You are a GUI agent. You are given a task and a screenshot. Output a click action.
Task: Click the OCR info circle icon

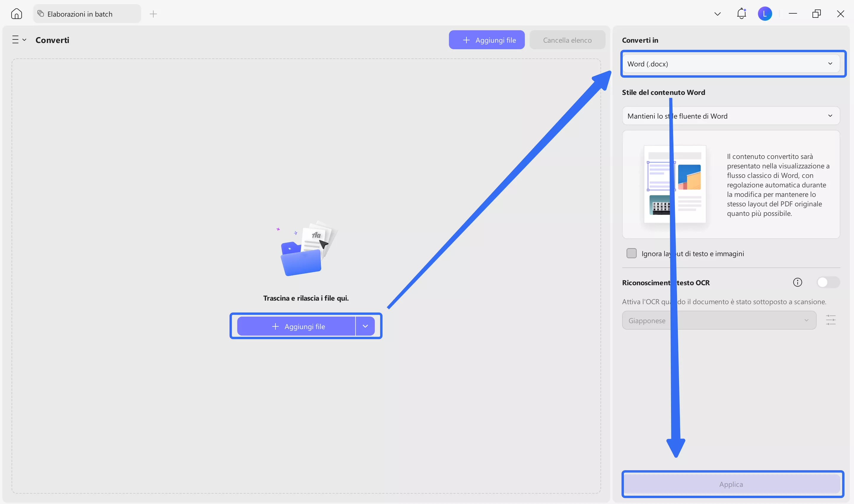797,282
